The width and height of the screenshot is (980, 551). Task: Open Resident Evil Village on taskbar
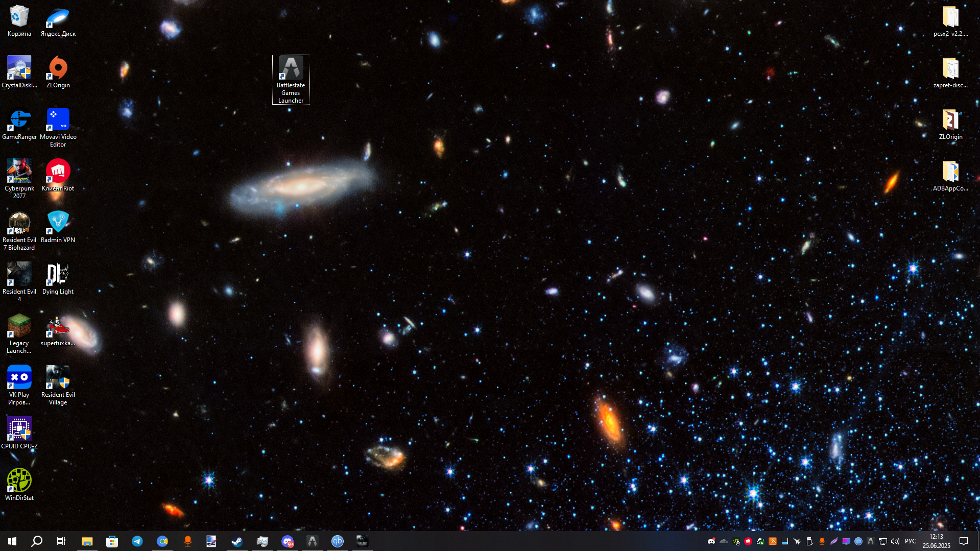click(x=362, y=541)
